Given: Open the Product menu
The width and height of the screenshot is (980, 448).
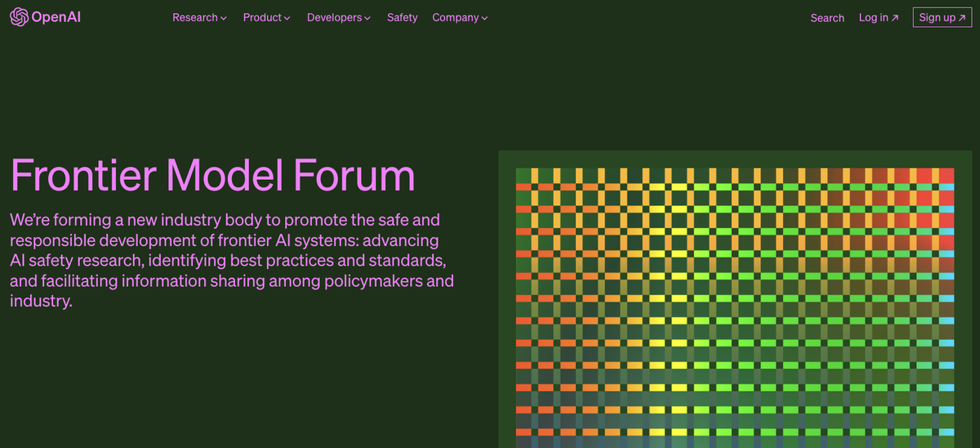Looking at the screenshot, I should [266, 17].
